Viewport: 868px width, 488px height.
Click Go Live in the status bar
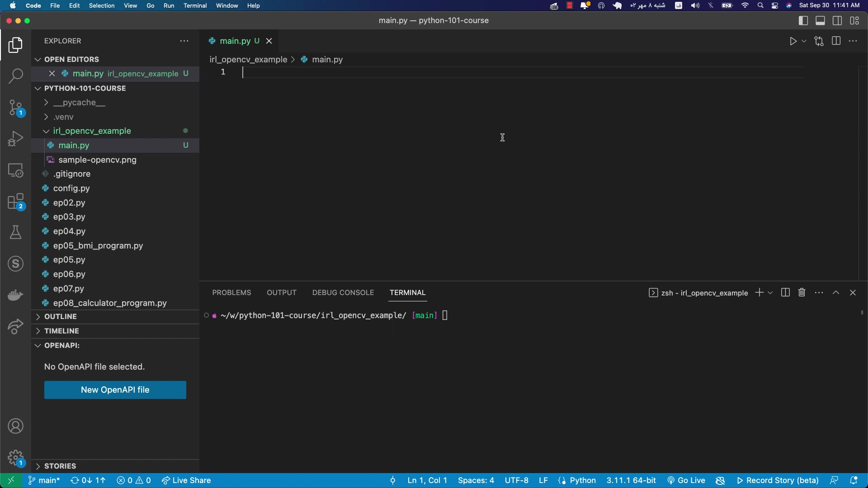point(686,480)
